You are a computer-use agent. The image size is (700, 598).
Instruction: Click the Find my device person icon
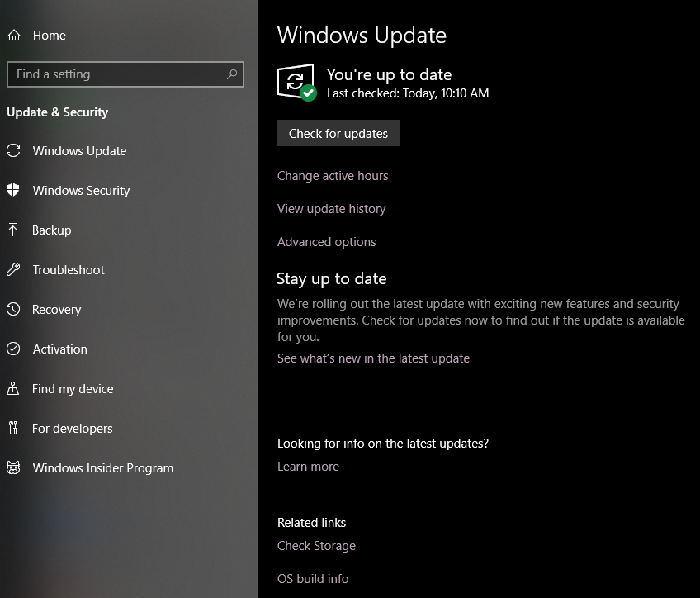(13, 388)
